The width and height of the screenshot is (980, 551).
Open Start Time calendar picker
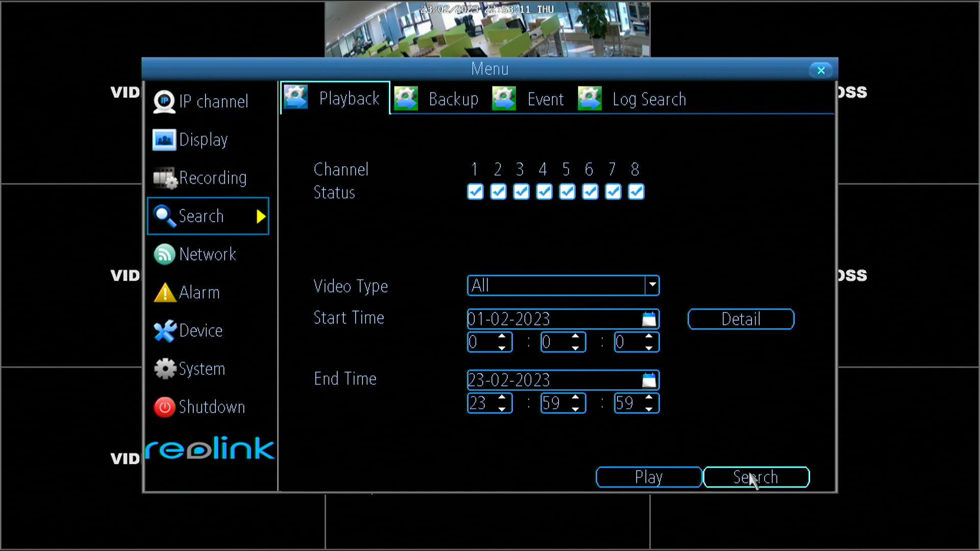(648, 318)
